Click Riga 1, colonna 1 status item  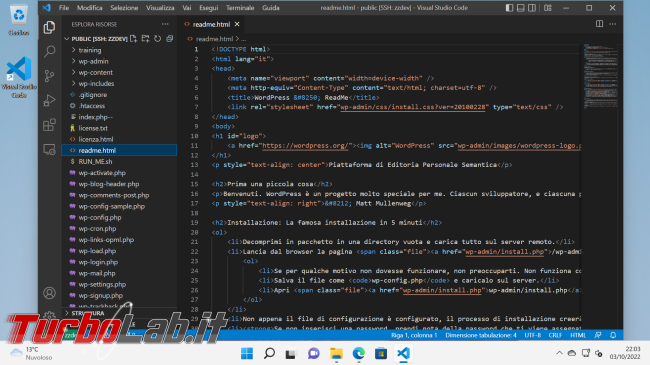pyautogui.click(x=414, y=335)
